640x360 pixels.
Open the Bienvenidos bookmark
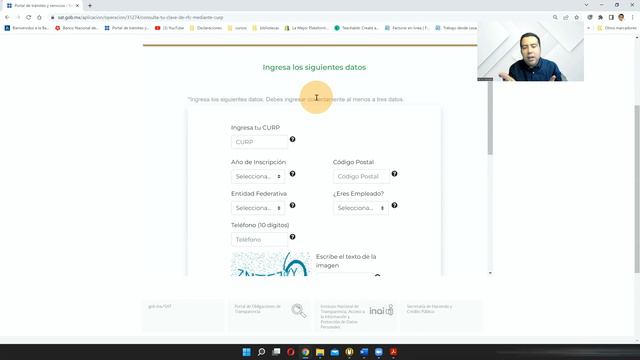coord(27,28)
